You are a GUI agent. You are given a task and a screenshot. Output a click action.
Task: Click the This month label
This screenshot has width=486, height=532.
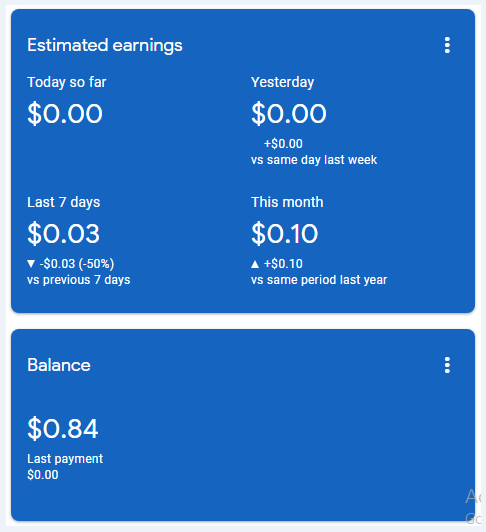tap(287, 202)
